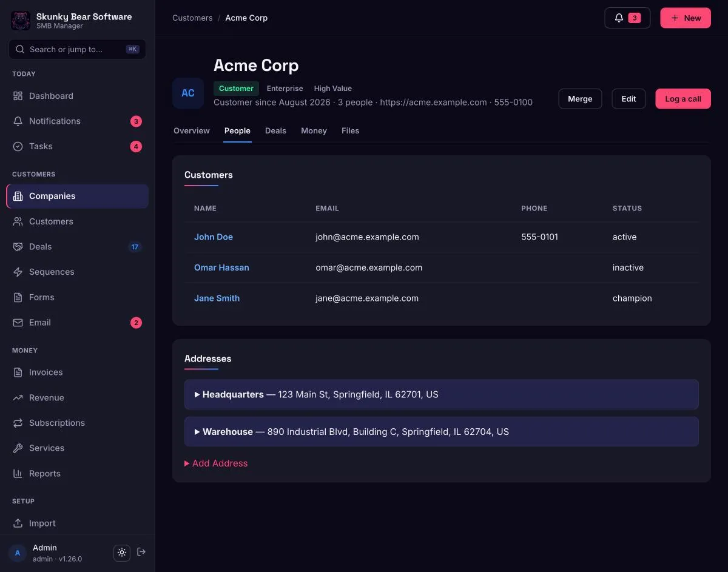
Task: Click email omar@acme.example.com
Action: click(x=369, y=267)
